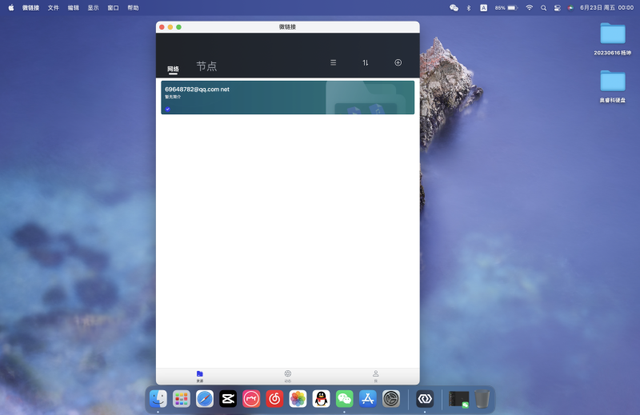The height and width of the screenshot is (415, 640).
Task: Open the 帮助 menu
Action: point(133,8)
